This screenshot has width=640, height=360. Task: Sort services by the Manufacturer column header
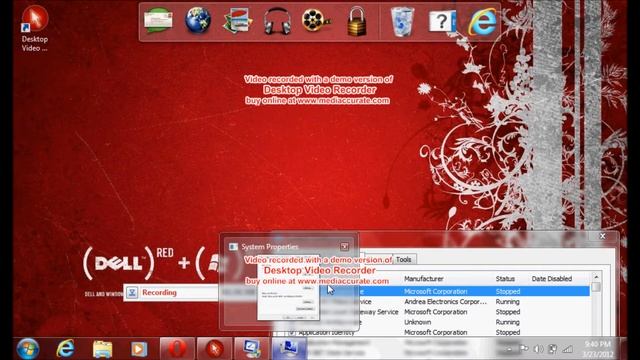click(424, 279)
